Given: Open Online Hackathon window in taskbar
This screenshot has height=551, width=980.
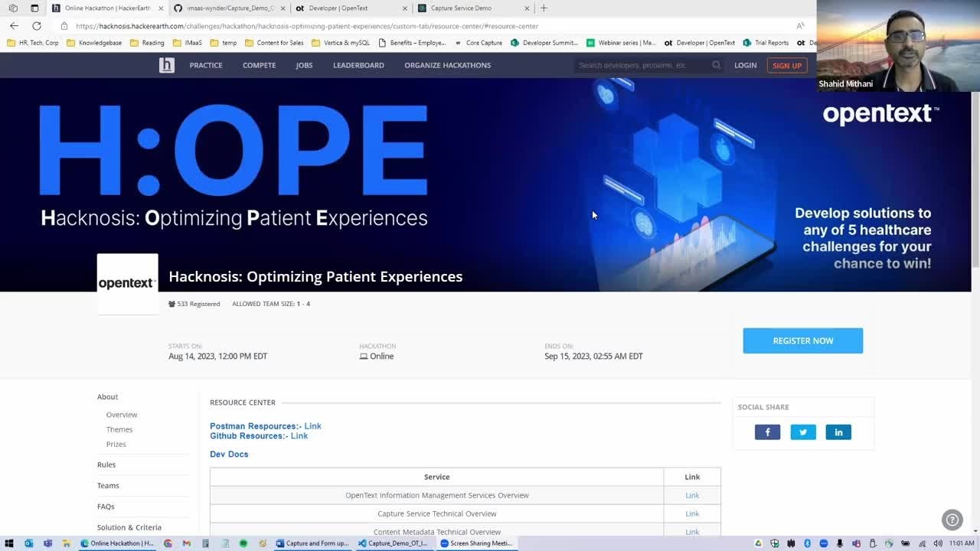Looking at the screenshot, I should point(116,543).
